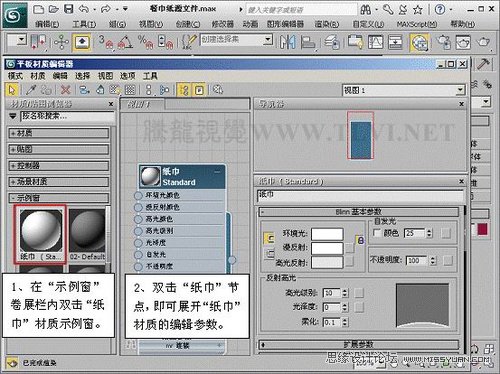Image resolution: width=500 pixels, height=374 pixels.
Task: Click the 高光反射 light gray color swatch
Action: [x=327, y=262]
